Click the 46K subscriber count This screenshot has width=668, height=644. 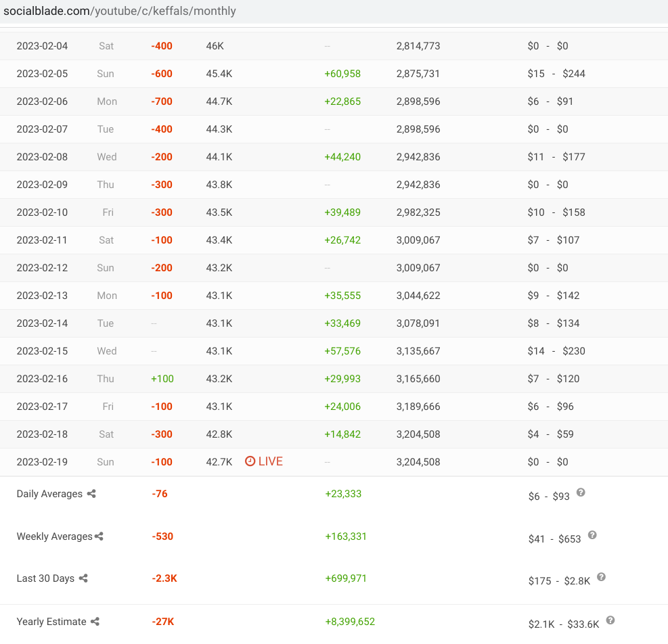click(215, 46)
